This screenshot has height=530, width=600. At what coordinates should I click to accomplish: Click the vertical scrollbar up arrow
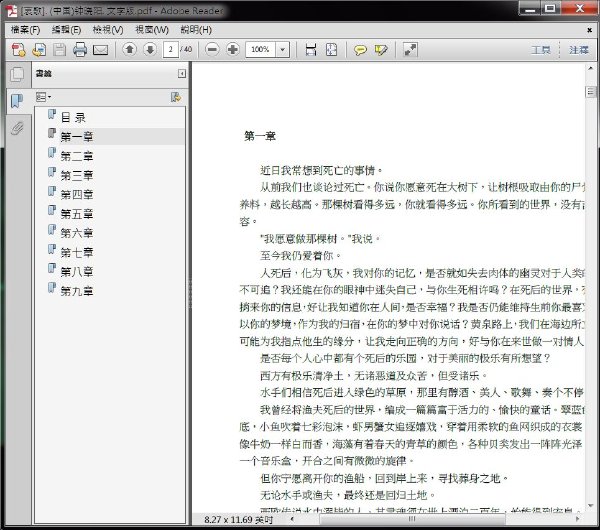click(590, 68)
